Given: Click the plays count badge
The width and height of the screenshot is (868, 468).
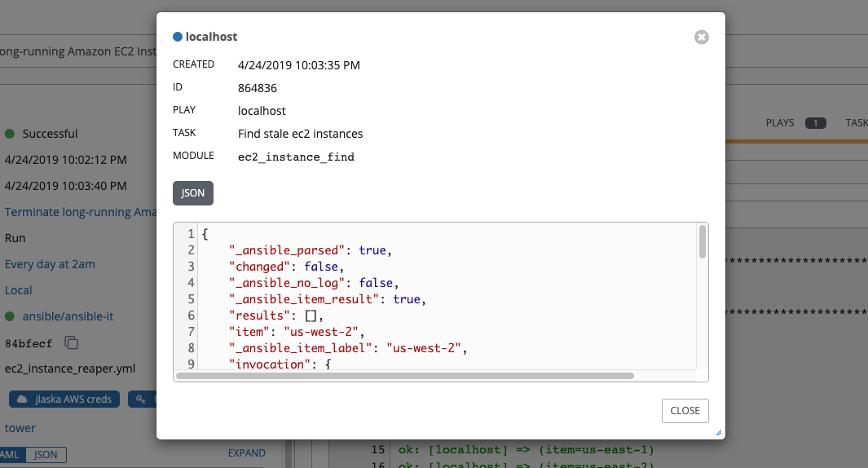Looking at the screenshot, I should [815, 123].
